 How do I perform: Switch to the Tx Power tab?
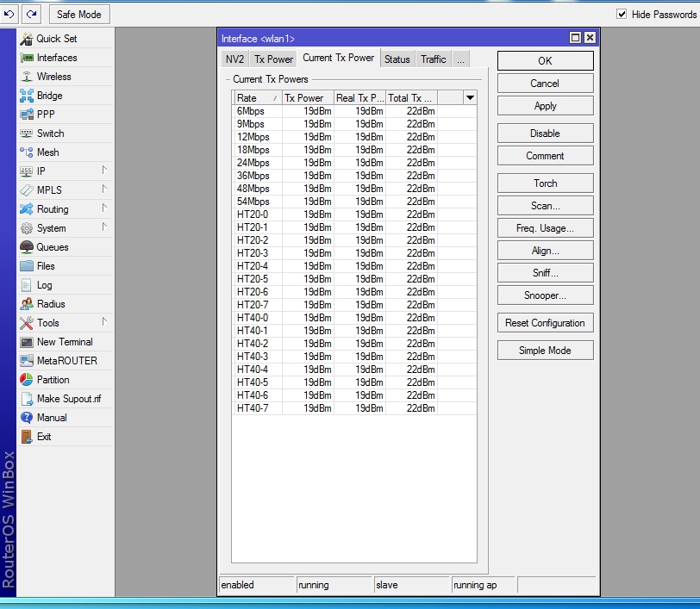(x=273, y=59)
